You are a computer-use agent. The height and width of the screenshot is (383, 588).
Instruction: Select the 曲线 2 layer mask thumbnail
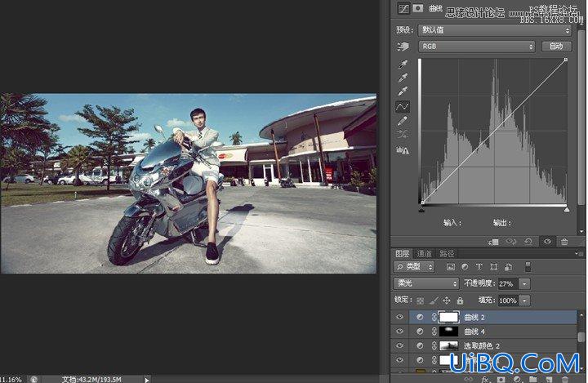click(x=449, y=317)
